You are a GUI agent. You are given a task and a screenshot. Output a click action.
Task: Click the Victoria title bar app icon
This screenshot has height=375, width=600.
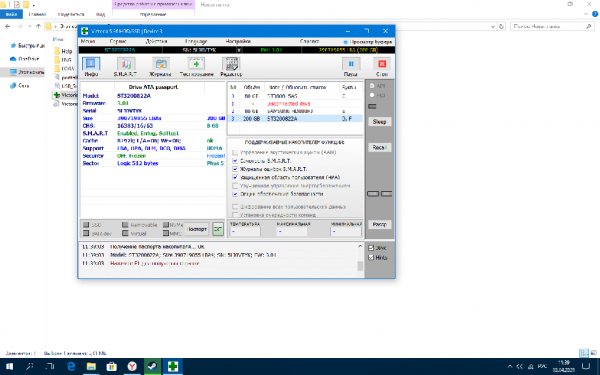[x=85, y=31]
